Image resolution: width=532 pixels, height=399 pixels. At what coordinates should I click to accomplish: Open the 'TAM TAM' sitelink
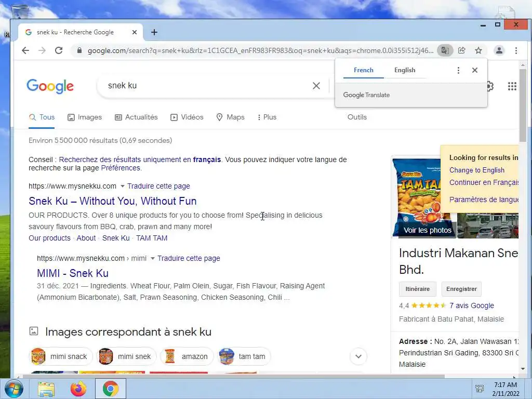pos(152,238)
